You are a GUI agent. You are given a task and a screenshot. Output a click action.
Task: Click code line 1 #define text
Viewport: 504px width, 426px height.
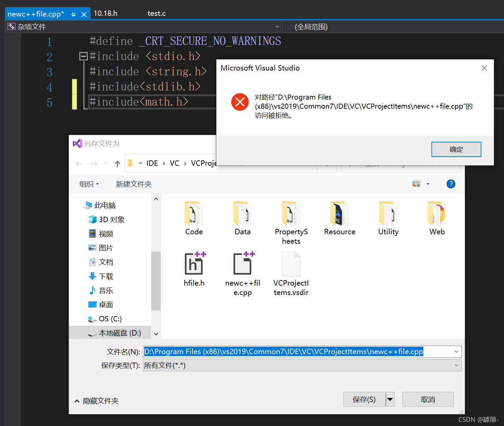pos(185,41)
